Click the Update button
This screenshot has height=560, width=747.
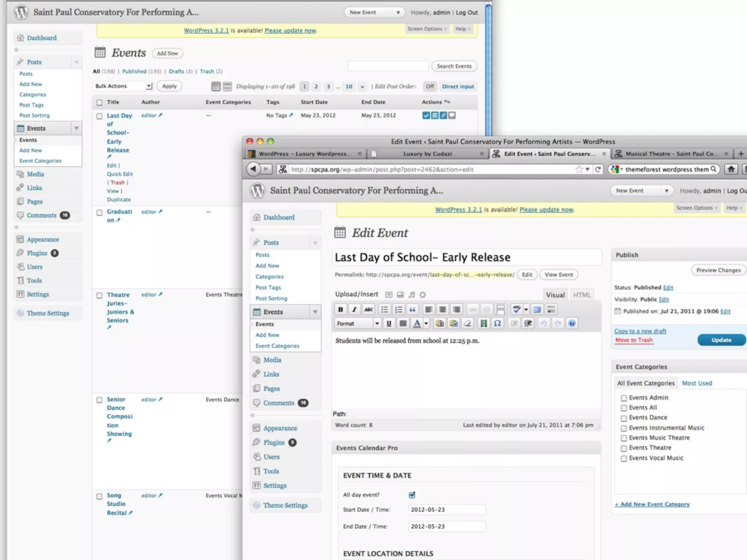point(721,340)
